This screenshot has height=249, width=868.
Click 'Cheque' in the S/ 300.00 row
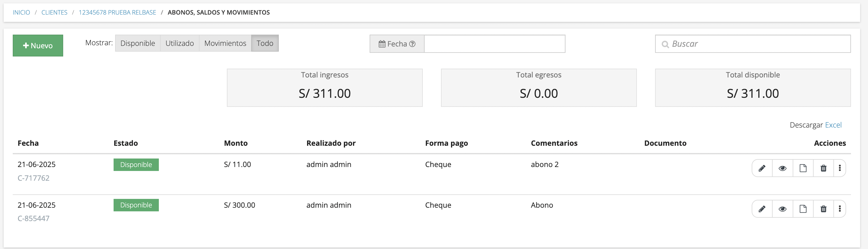[438, 205]
